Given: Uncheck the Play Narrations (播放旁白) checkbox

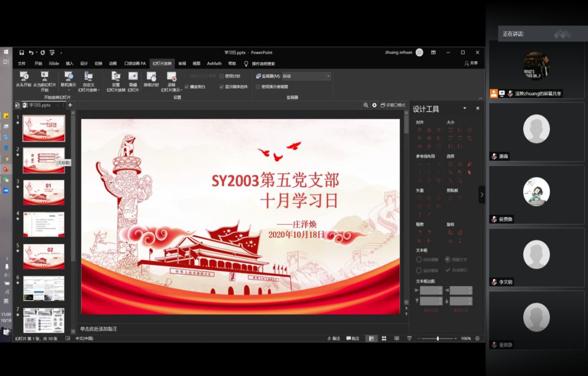Looking at the screenshot, I should coord(187,87).
